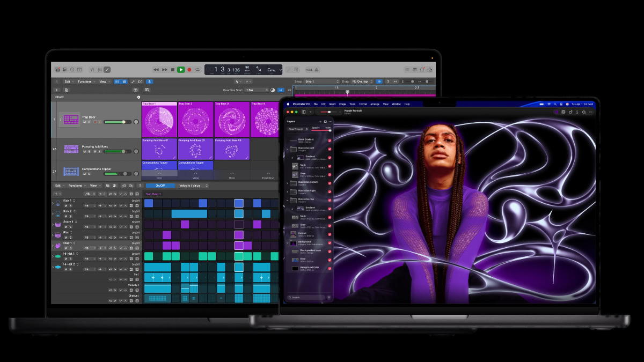Click the cycle repeat icon in the transport
Viewport: 644px width, 362px height.
click(x=197, y=69)
